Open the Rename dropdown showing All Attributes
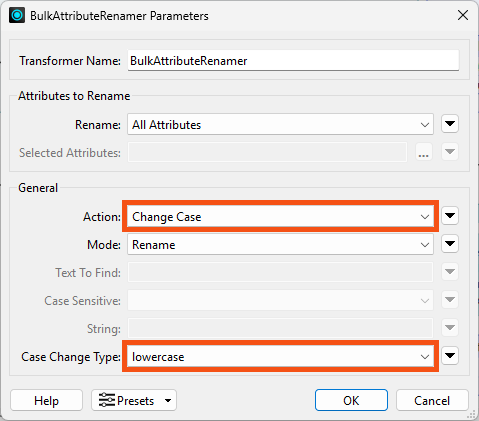The width and height of the screenshot is (479, 421). point(280,125)
